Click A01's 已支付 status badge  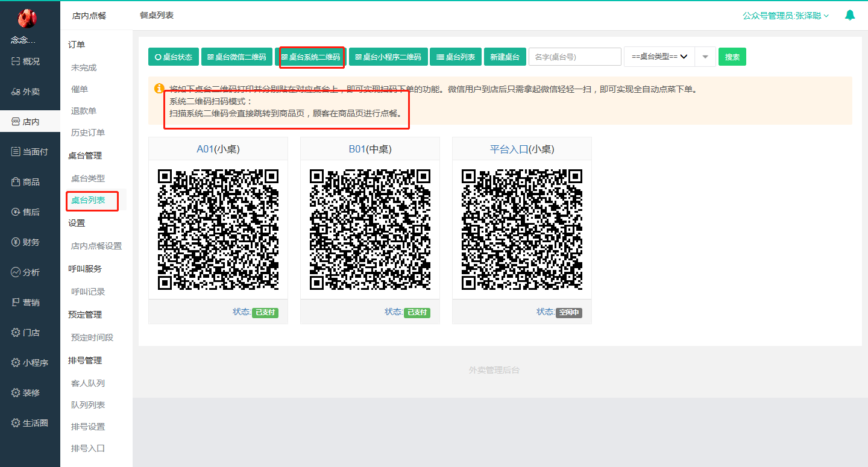pyautogui.click(x=265, y=312)
